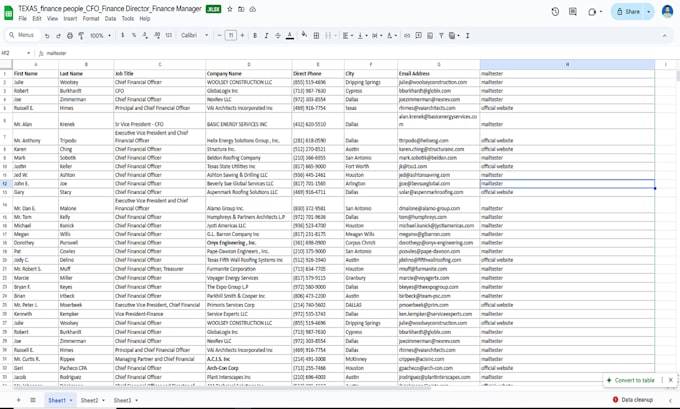680x409 pixels.
Task: Open the Sheet1 tab menu arrow
Action: [71, 400]
